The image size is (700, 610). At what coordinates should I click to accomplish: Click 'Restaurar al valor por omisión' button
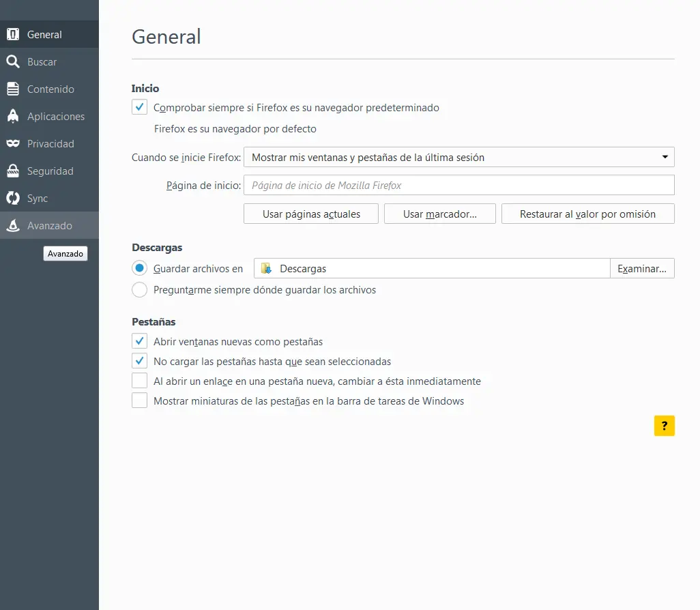pos(588,214)
